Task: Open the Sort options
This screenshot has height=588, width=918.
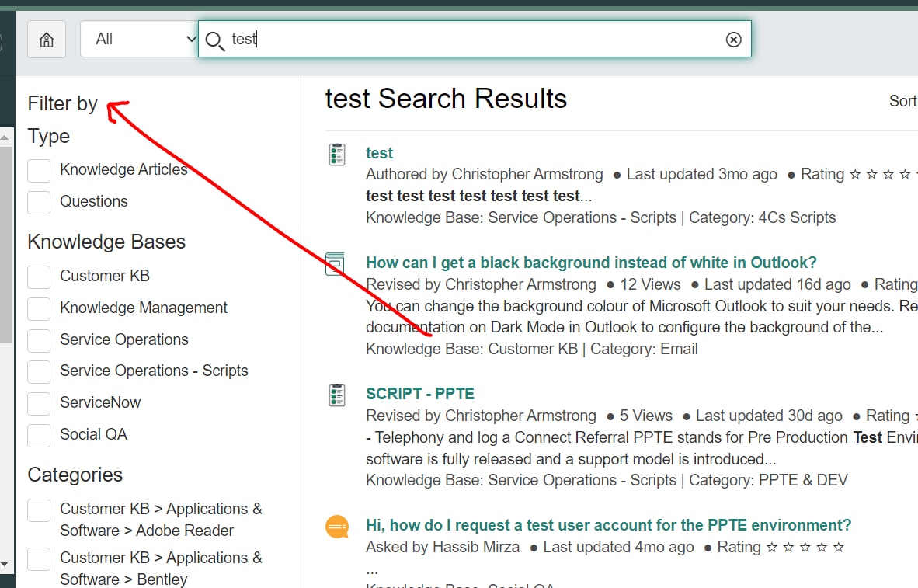Action: tap(903, 100)
